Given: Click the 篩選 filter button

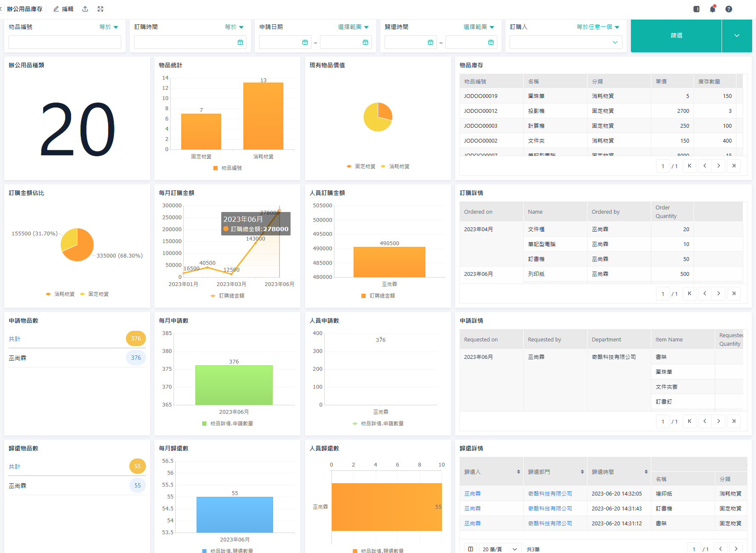Looking at the screenshot, I should click(676, 36).
